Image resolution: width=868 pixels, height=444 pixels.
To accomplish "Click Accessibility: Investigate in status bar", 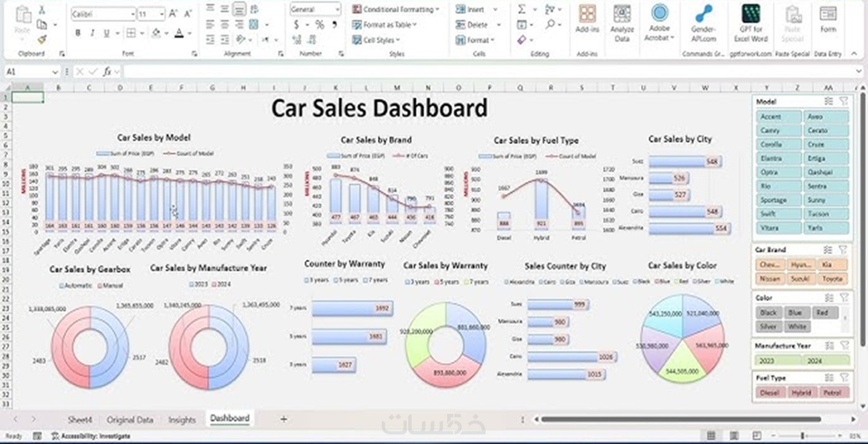I will [x=91, y=436].
